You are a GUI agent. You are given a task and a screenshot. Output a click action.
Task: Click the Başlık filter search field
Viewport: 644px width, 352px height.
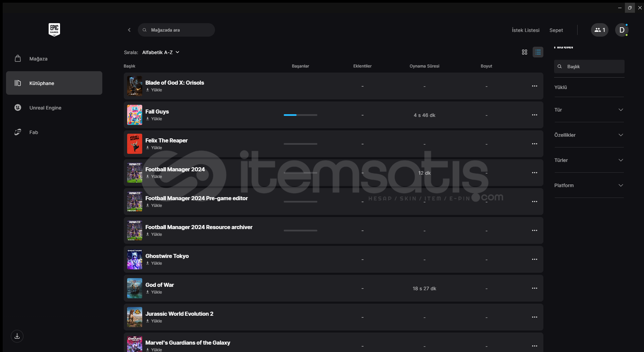(x=589, y=67)
